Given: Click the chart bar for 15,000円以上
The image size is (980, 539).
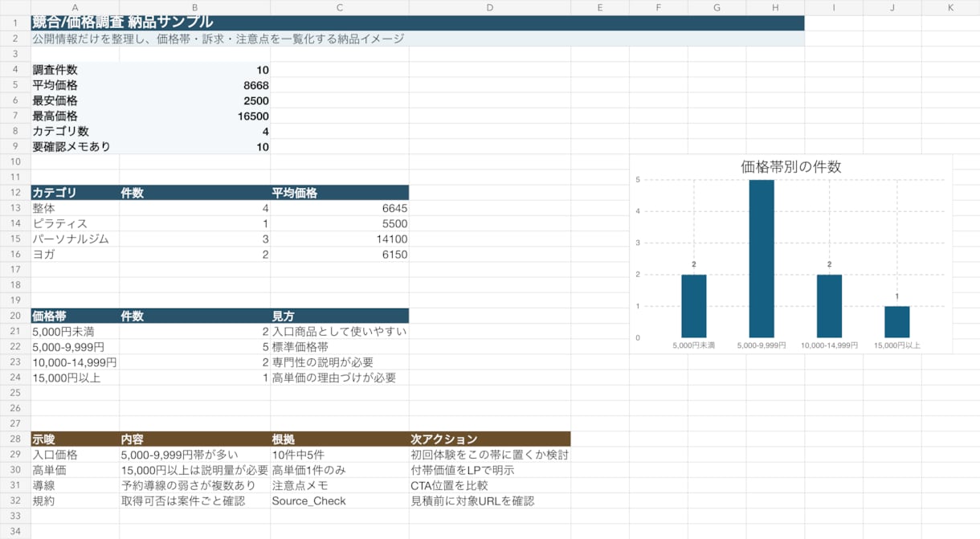Looking at the screenshot, I should (x=897, y=321).
